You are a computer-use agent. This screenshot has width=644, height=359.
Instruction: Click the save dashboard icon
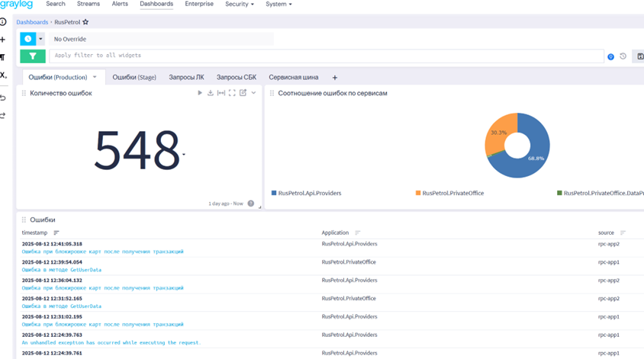640,56
